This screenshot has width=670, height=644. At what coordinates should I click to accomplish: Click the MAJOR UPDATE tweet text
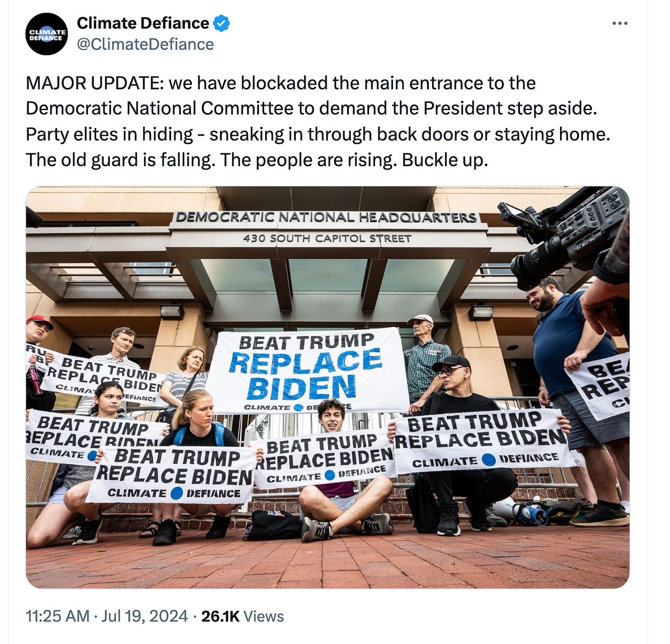coord(318,122)
